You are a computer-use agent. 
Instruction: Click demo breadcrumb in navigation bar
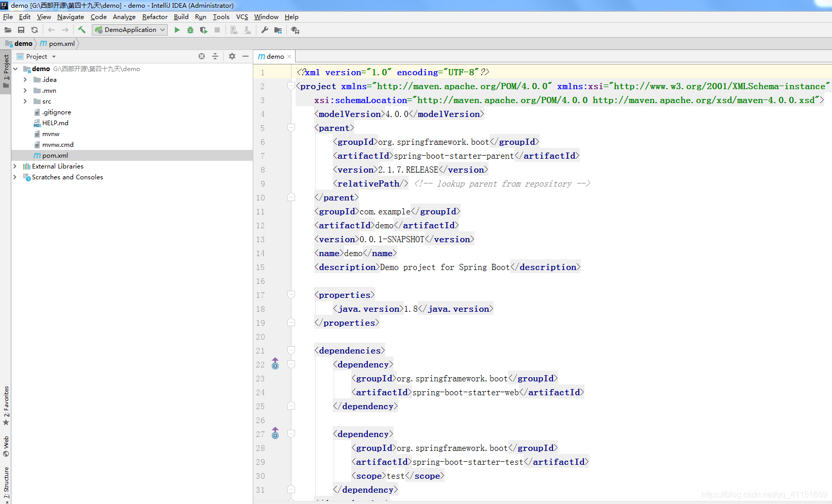coord(19,43)
